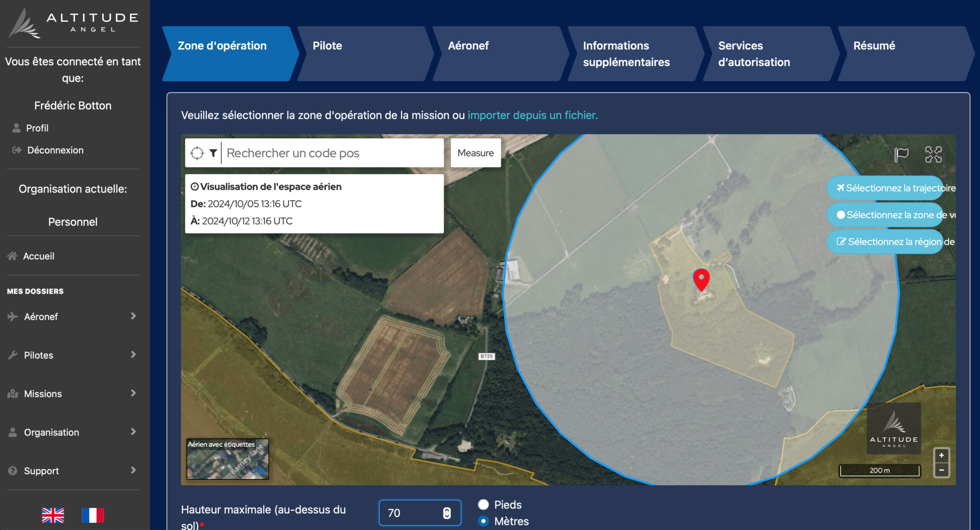
Task: Toggle fullscreen map with the expand icon
Action: click(x=933, y=155)
